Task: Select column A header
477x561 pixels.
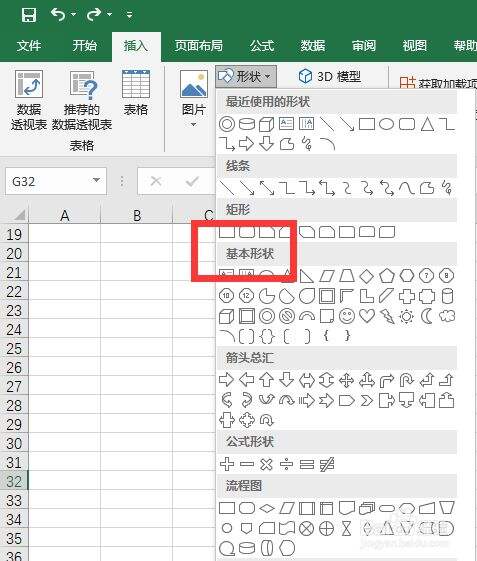Action: point(65,215)
